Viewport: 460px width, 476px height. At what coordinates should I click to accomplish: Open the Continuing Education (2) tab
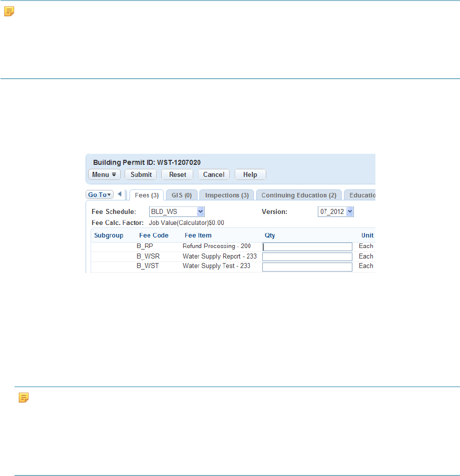299,195
